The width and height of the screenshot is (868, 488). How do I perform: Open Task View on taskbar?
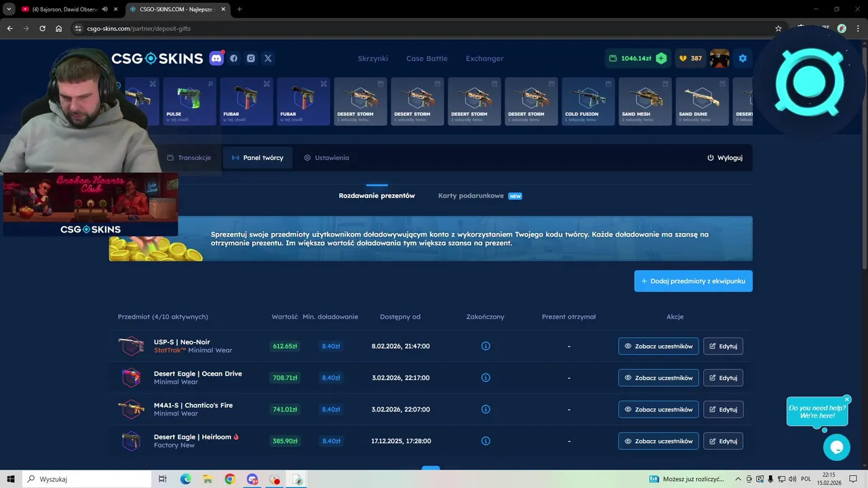pyautogui.click(x=163, y=479)
